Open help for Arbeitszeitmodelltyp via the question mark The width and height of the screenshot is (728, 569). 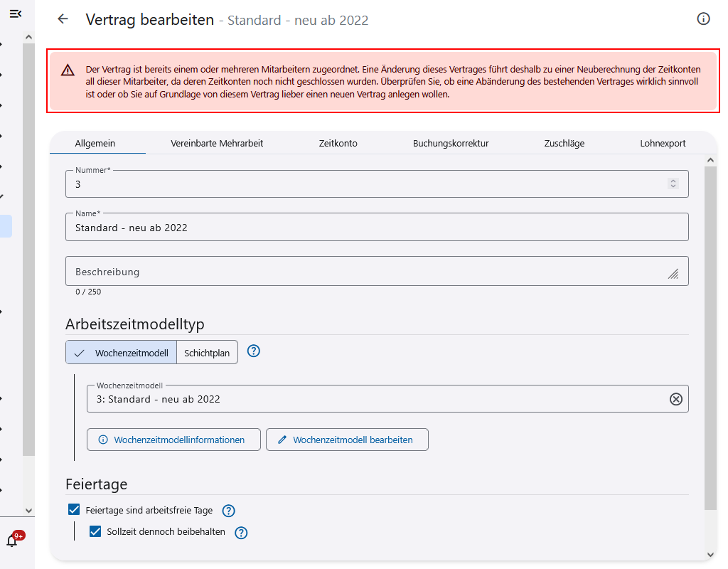(254, 351)
